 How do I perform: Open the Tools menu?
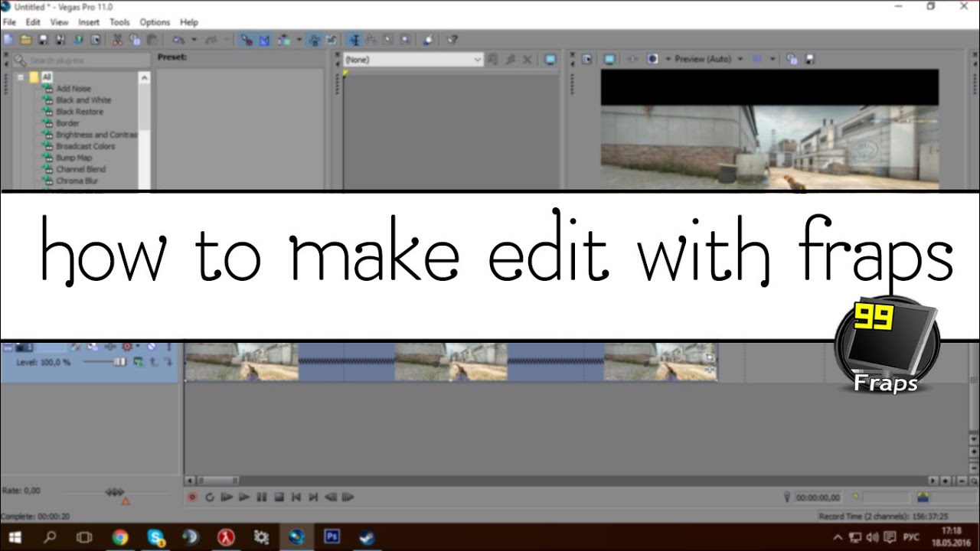[x=119, y=22]
